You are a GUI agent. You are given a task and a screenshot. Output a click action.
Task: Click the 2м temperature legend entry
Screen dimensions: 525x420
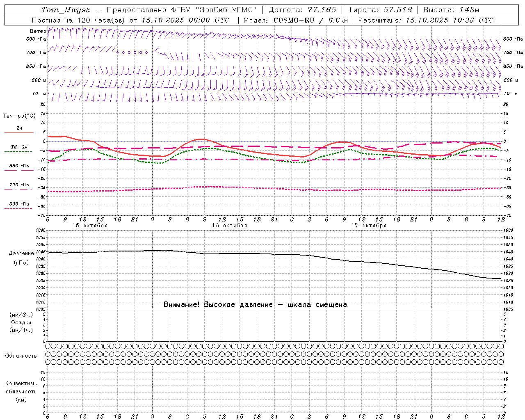click(x=19, y=128)
